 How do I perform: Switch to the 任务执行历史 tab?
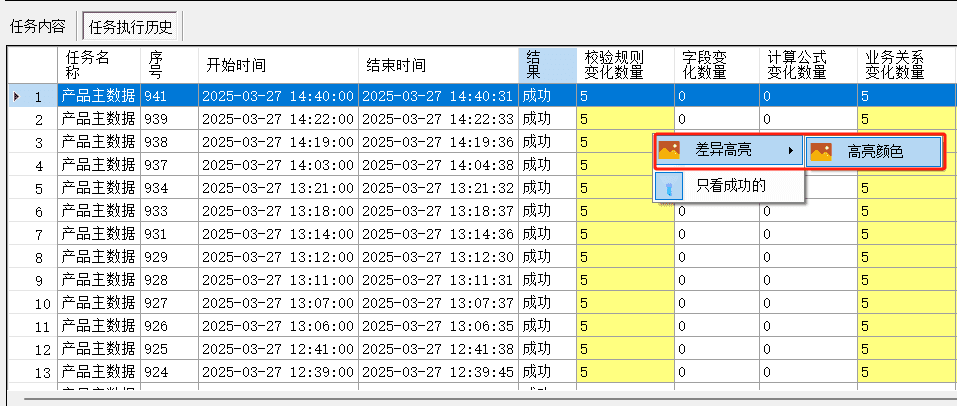130,27
